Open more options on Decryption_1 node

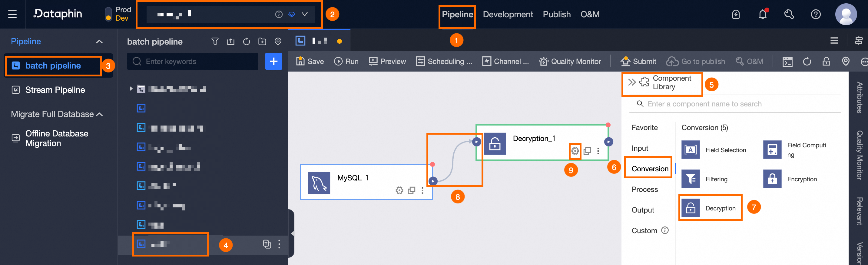[598, 151]
